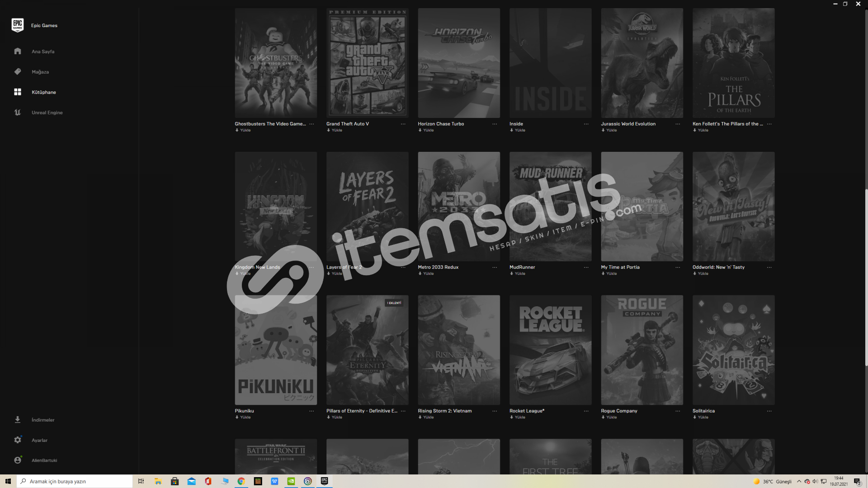Click the Epic Games logo icon

pos(18,25)
